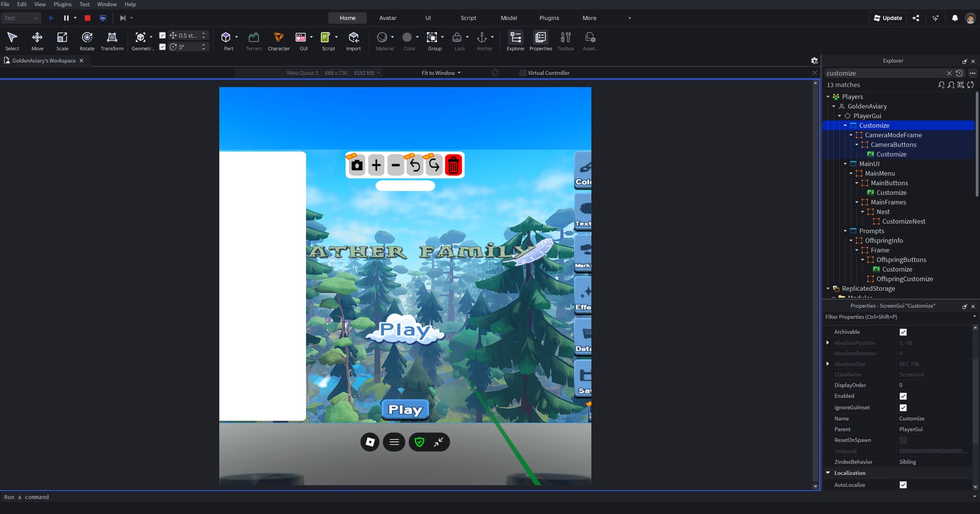Click the Group tool icon
Viewport: 980px width, 514px height.
point(432,37)
